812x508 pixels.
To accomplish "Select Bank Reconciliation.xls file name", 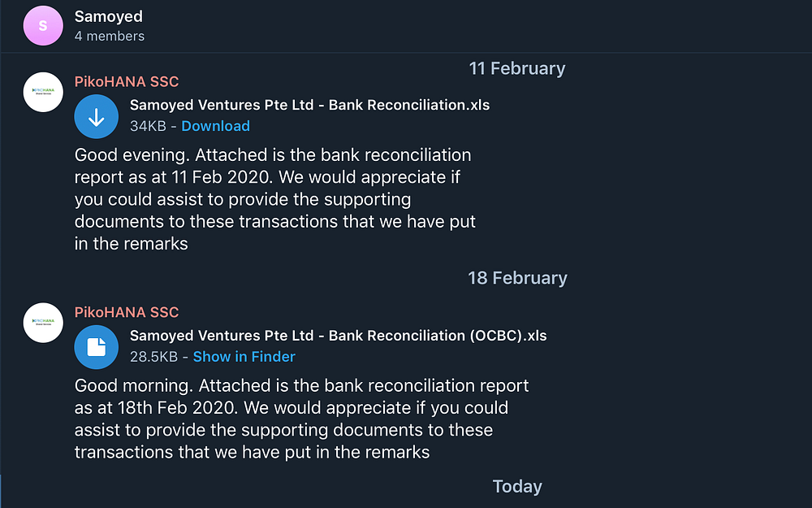I will [x=309, y=105].
